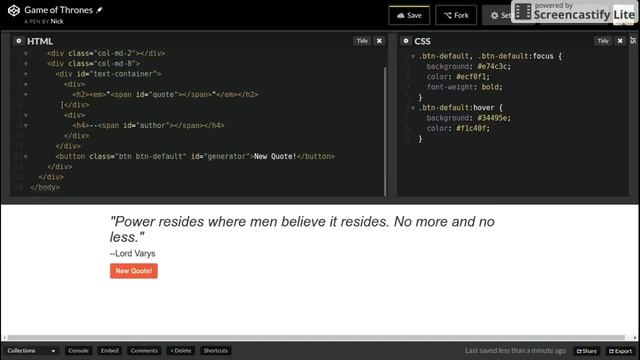The height and width of the screenshot is (360, 640).
Task: Open the Console panel
Action: [78, 351]
